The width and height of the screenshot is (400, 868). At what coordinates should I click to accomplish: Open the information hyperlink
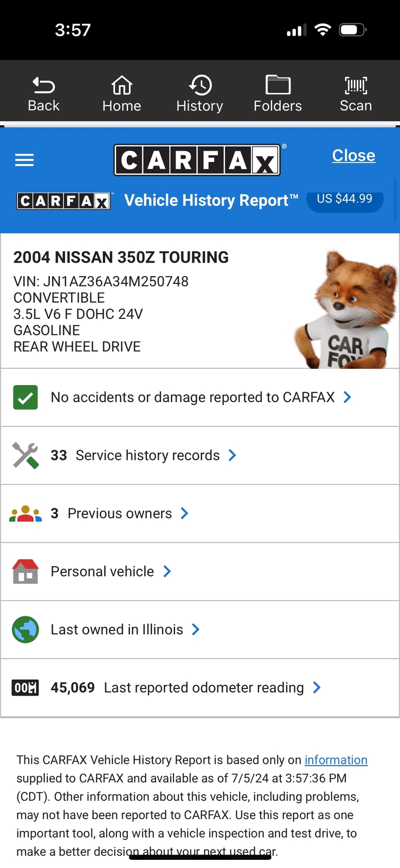point(336,760)
